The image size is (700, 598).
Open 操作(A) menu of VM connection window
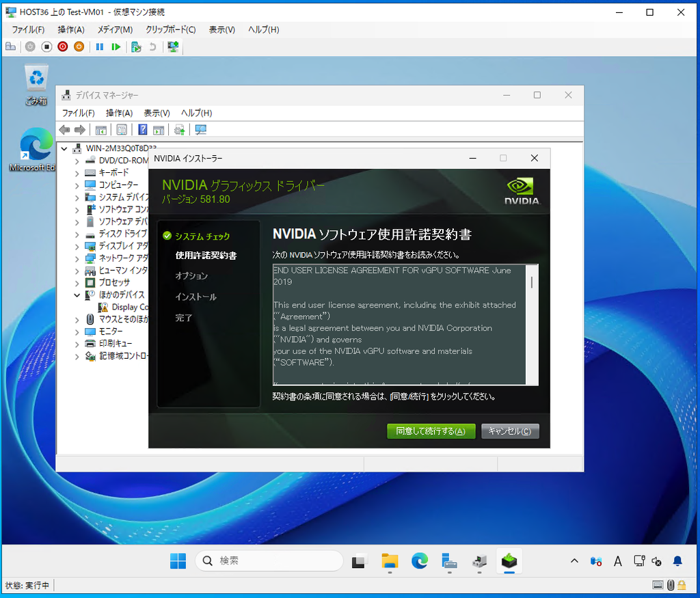71,29
